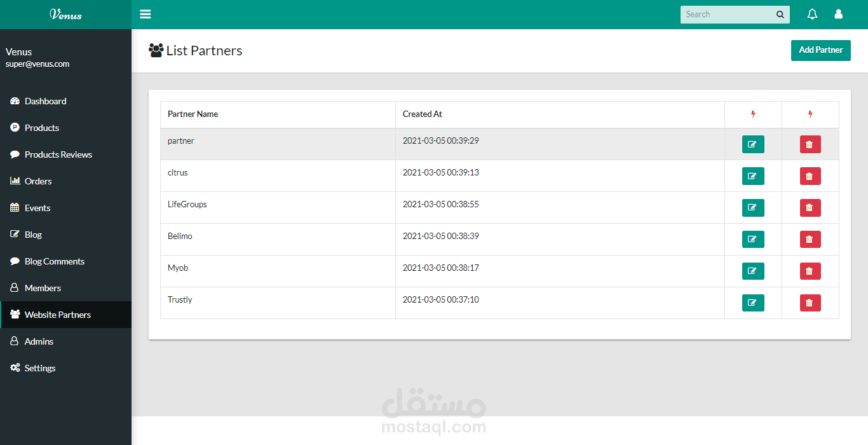Image resolution: width=868 pixels, height=445 pixels.
Task: Click the Add Partner button
Action: (820, 50)
